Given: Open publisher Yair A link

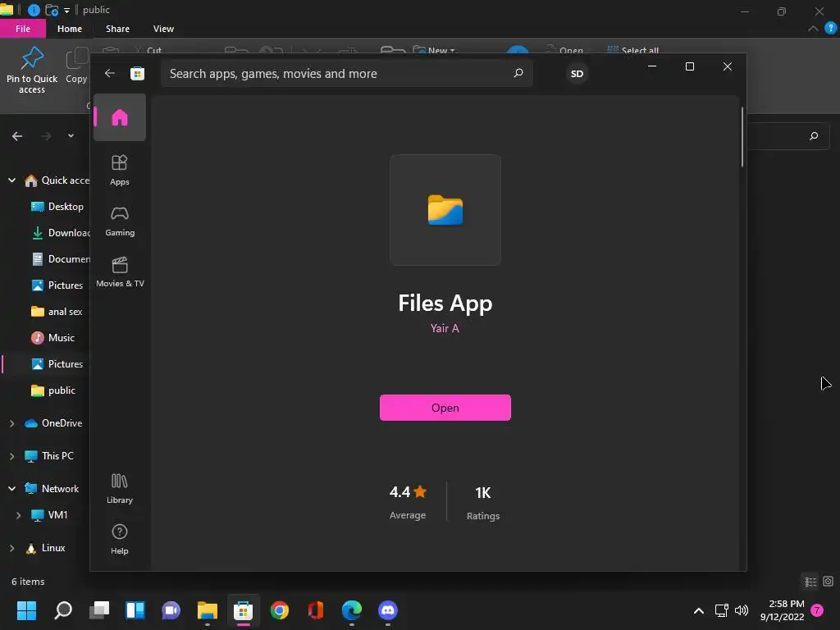Looking at the screenshot, I should [x=445, y=328].
